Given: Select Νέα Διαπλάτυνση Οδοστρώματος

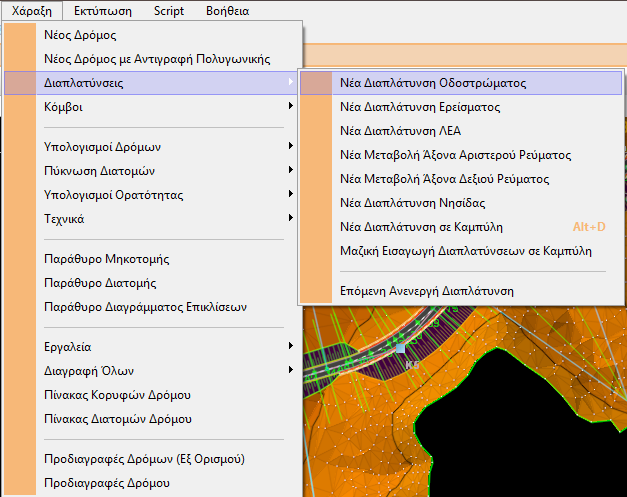Looking at the screenshot, I should click(x=461, y=83).
